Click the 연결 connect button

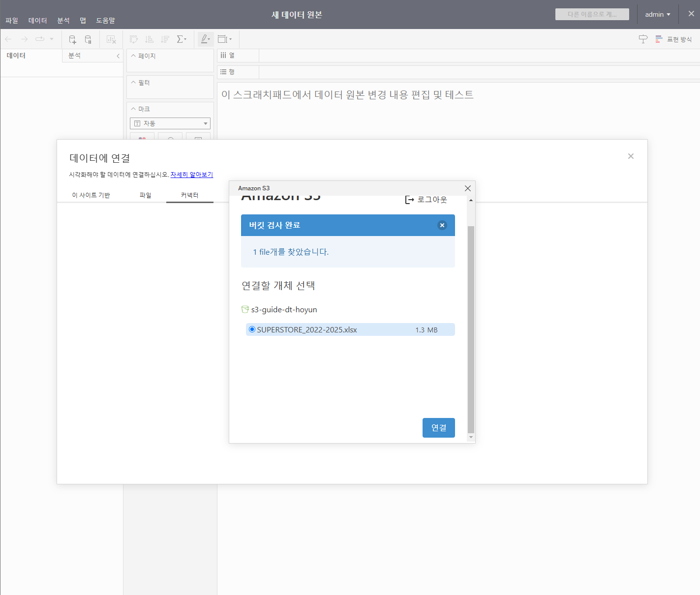point(439,428)
